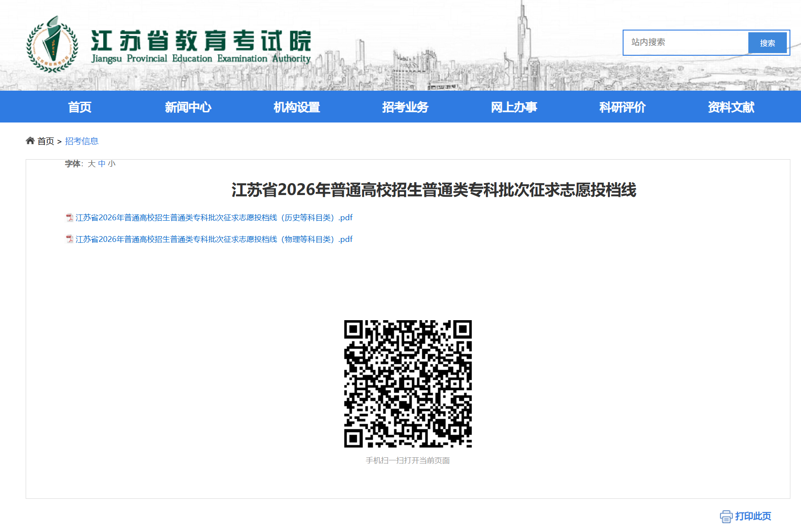
Task: Open the 网上办事 navigation menu
Action: (x=514, y=107)
